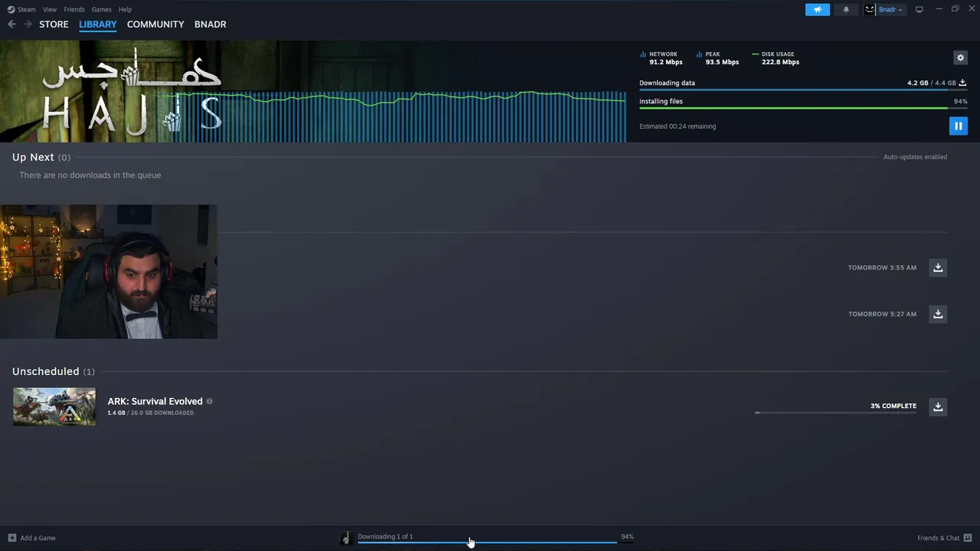The height and width of the screenshot is (551, 980).
Task: Open the Bnadr account dropdown
Action: click(890, 9)
